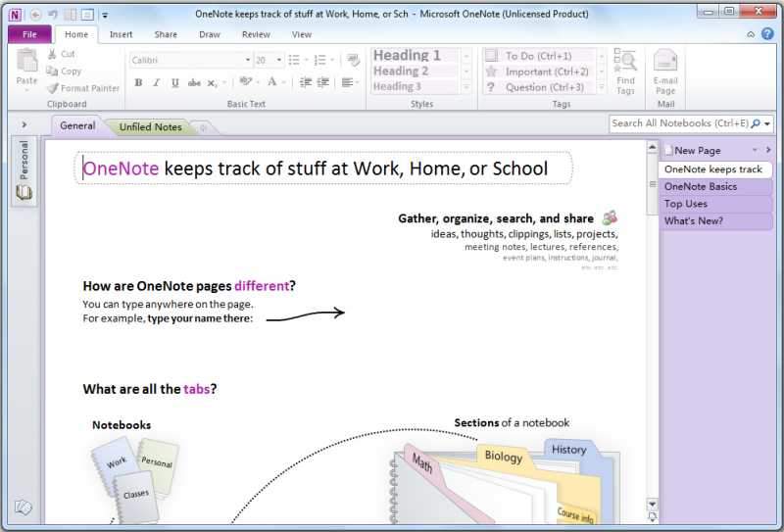Switch to the Insert ribbon tab
Image resolution: width=784 pixels, height=532 pixels.
coord(121,34)
